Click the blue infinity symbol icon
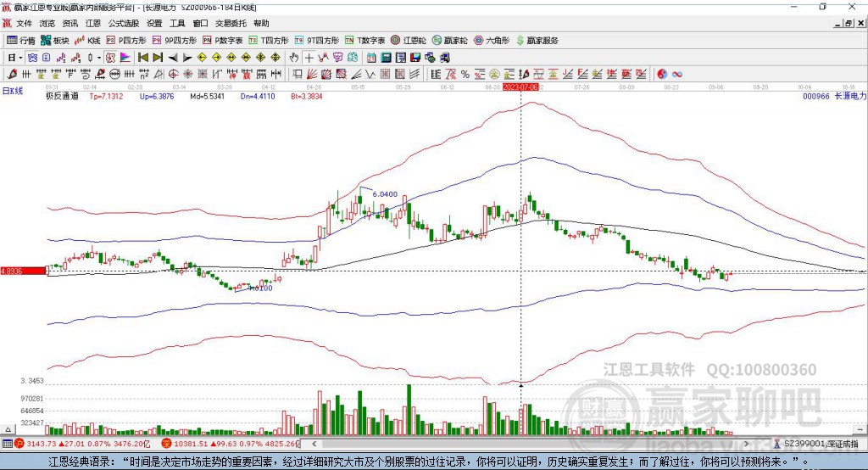 pos(676,75)
